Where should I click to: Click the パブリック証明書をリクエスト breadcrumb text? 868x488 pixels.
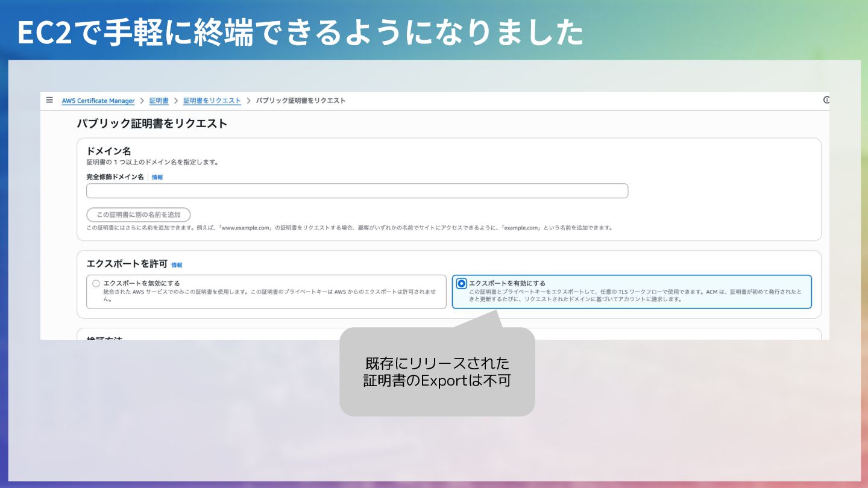[301, 101]
